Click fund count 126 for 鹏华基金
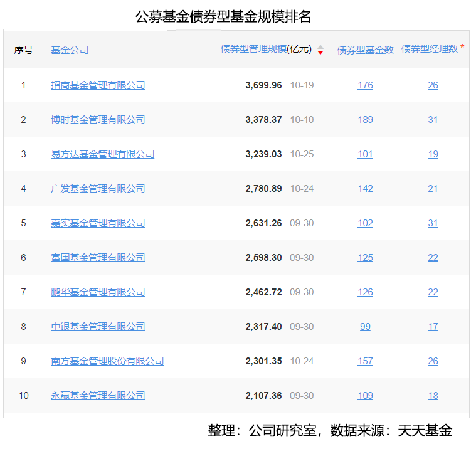This screenshot has height=454, width=476. click(x=365, y=292)
